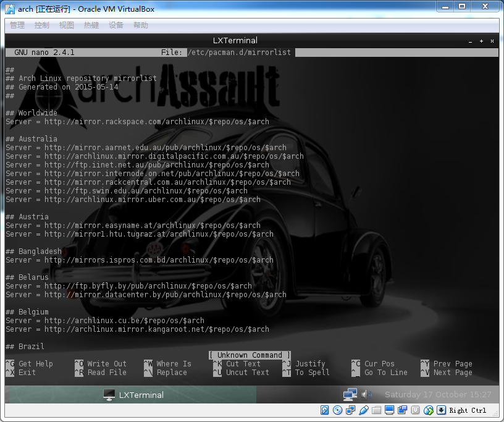The height and width of the screenshot is (422, 504).
Task: Open the 管理 menu
Action: point(17,25)
